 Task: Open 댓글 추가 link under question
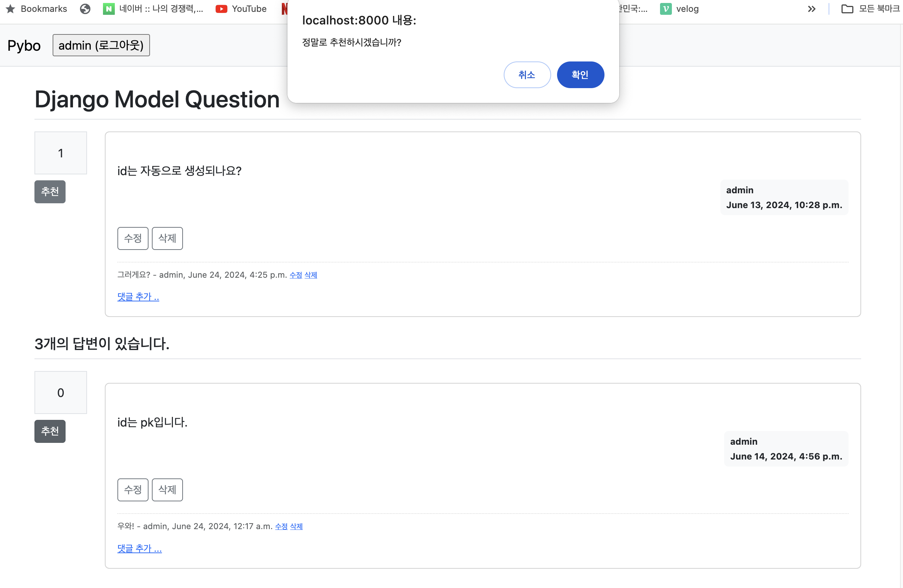click(138, 297)
